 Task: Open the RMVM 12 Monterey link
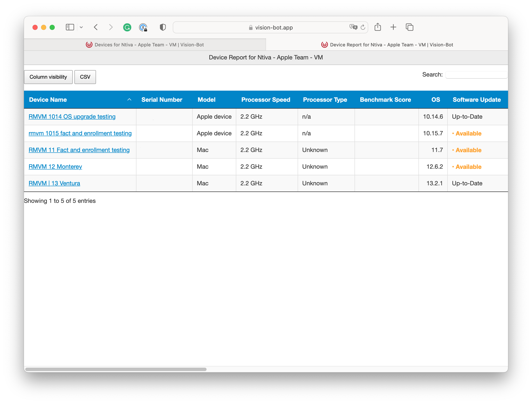click(55, 167)
